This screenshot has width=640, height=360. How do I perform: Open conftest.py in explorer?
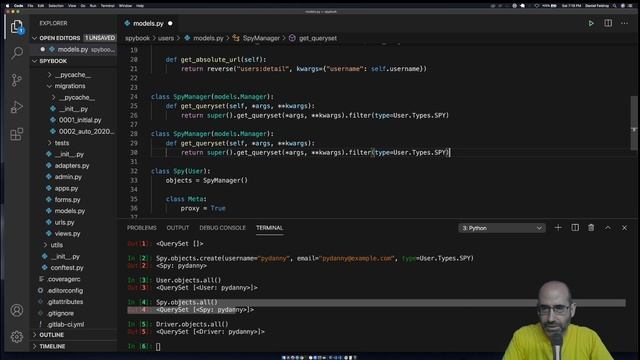click(x=67, y=268)
